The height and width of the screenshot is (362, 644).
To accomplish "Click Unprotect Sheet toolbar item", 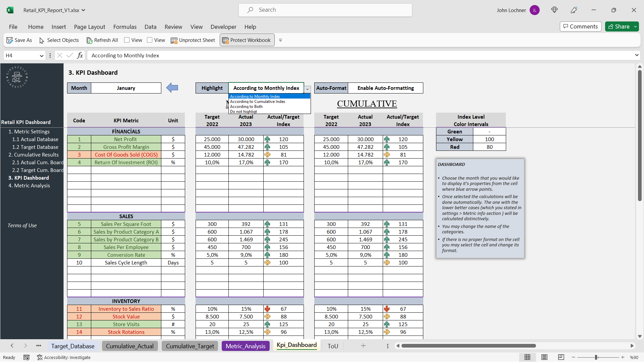I will click(193, 40).
